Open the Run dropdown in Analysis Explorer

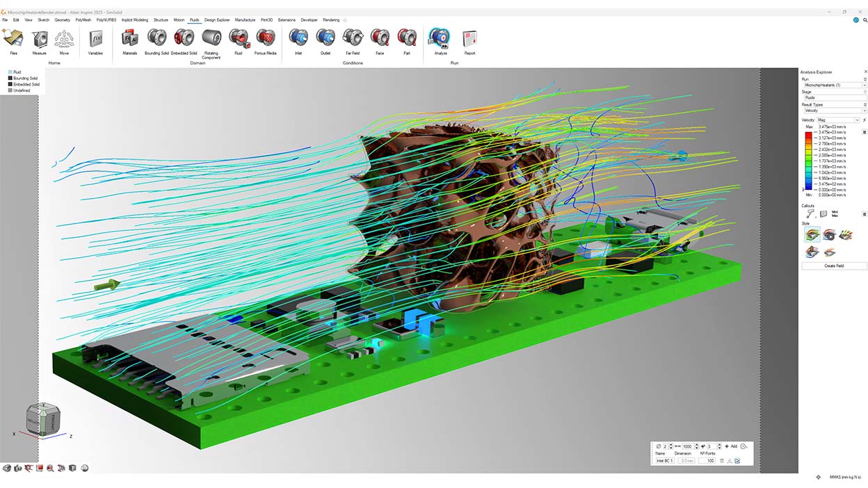tap(834, 85)
